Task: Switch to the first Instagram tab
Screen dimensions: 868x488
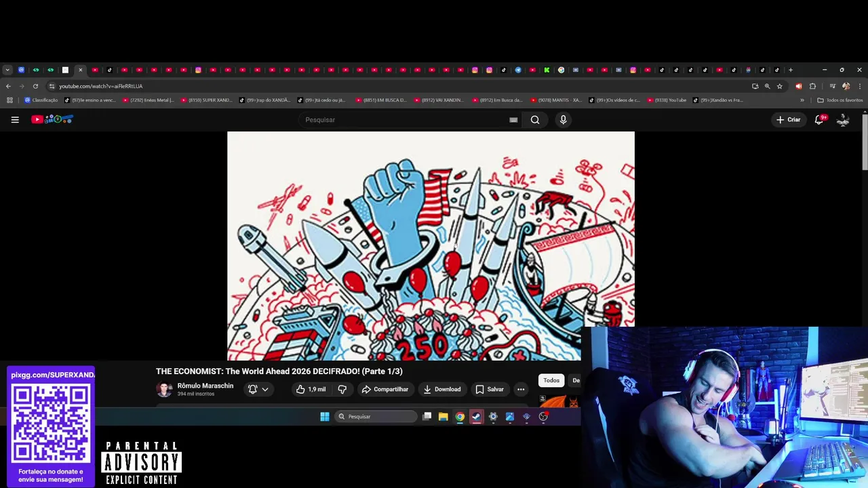Action: tap(198, 70)
